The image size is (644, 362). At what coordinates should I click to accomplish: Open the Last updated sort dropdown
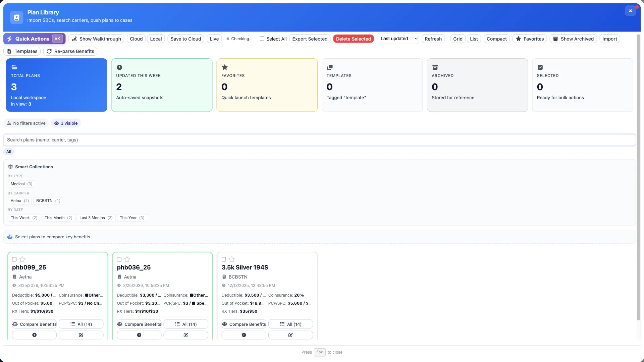point(398,39)
